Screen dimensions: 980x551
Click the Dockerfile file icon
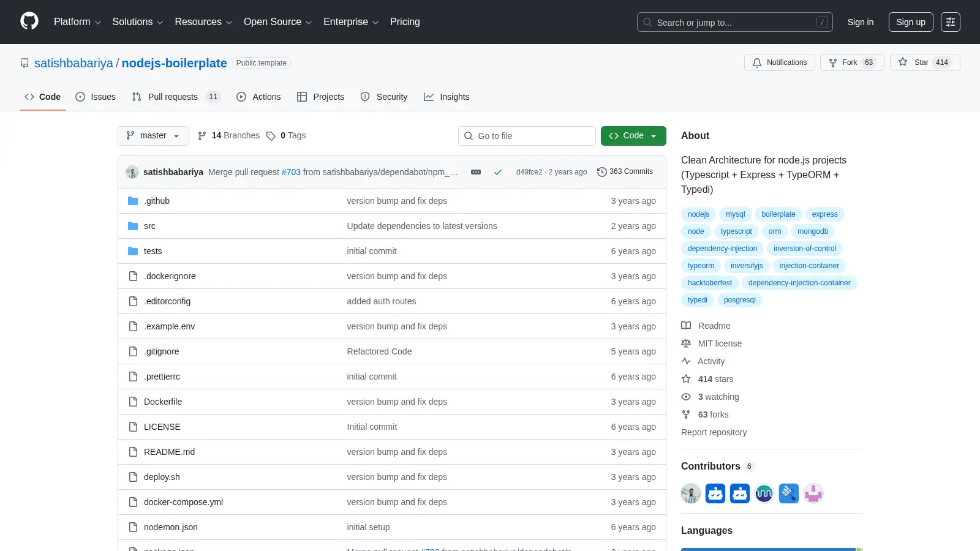[133, 402]
